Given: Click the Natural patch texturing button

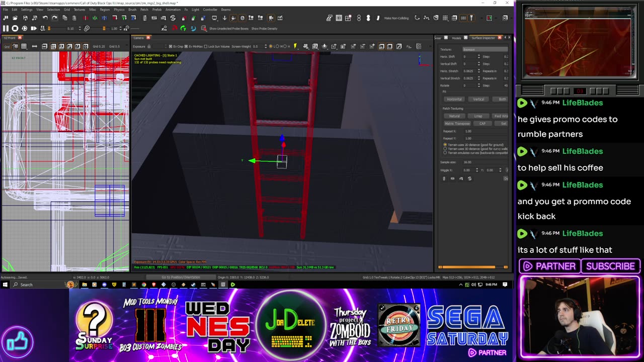Looking at the screenshot, I should (454, 116).
